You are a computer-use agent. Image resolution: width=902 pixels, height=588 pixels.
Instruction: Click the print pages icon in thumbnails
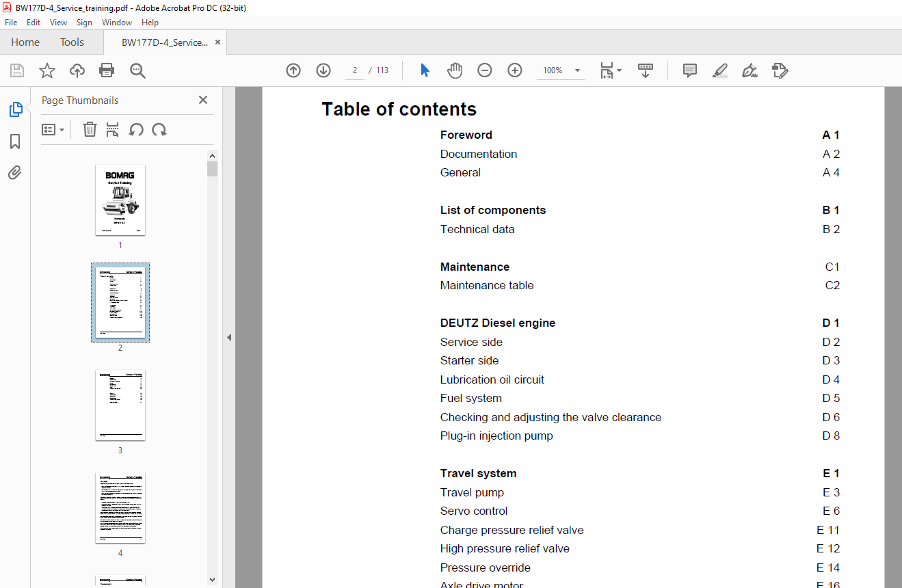pos(113,129)
